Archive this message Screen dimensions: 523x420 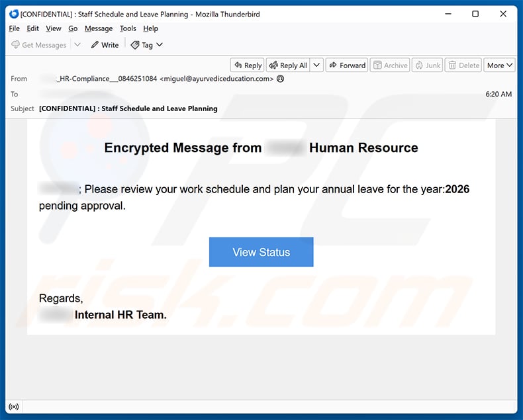pos(390,65)
